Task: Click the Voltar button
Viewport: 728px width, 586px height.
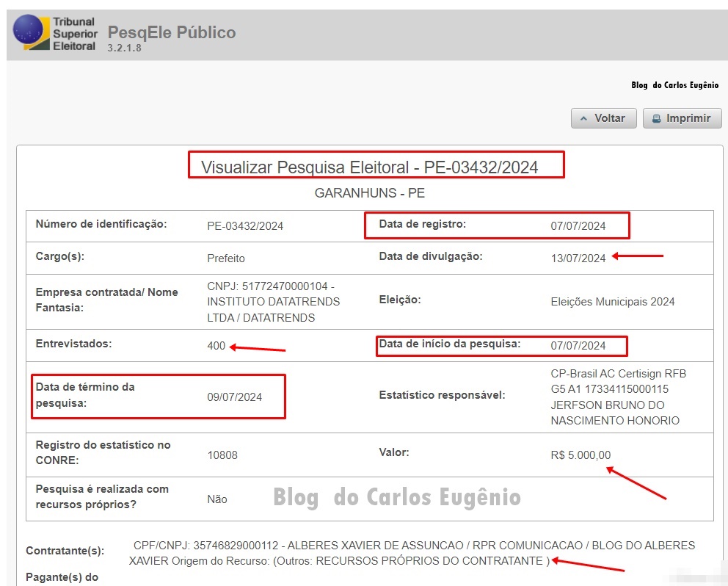Action: point(603,118)
